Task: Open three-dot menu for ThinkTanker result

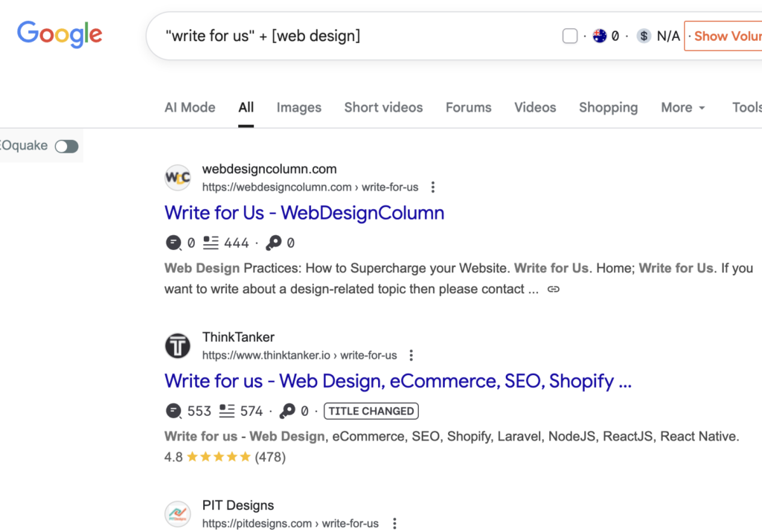Action: [412, 356]
